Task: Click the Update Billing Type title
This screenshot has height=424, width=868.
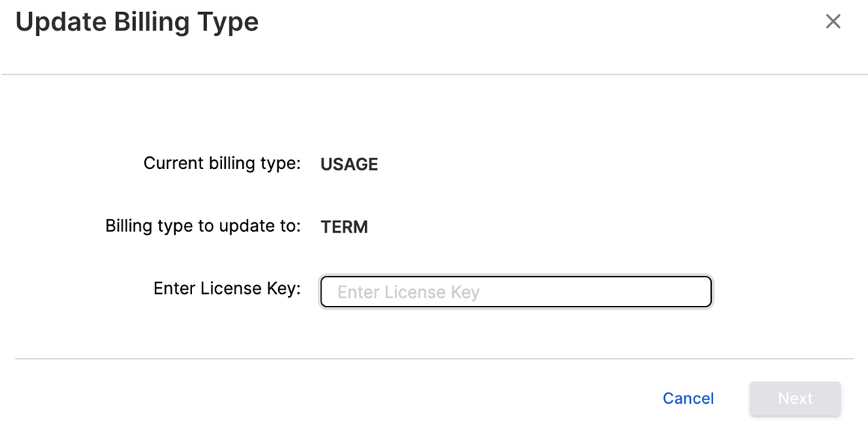Action: pyautogui.click(x=137, y=22)
